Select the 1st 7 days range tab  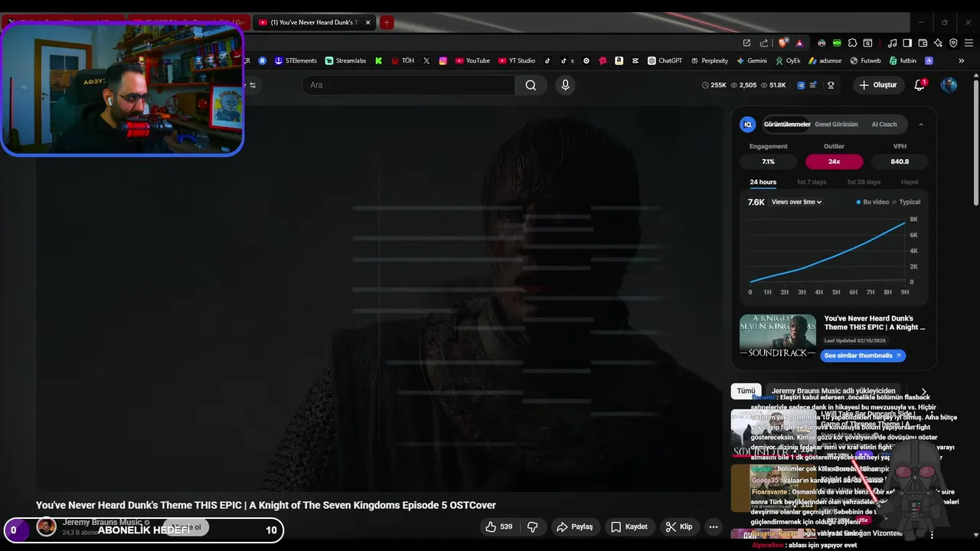coord(812,182)
